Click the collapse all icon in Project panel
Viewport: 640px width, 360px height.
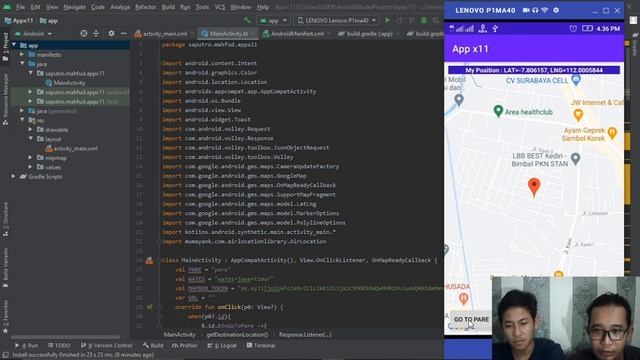pos(96,33)
